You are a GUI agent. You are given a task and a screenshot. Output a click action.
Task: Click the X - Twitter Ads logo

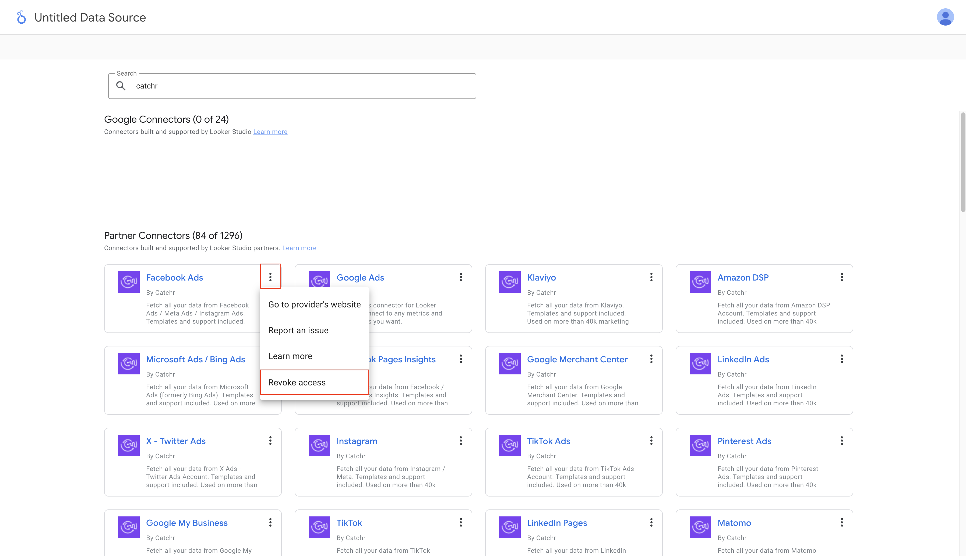[x=128, y=445]
